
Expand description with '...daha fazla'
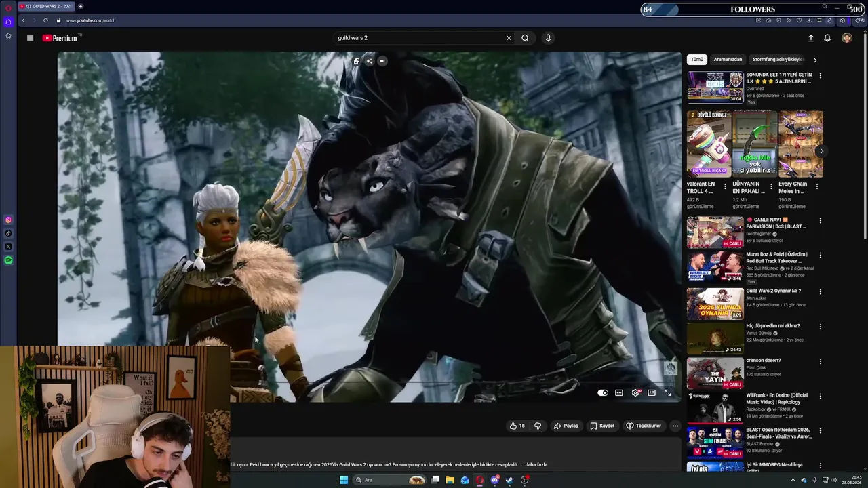(534, 465)
